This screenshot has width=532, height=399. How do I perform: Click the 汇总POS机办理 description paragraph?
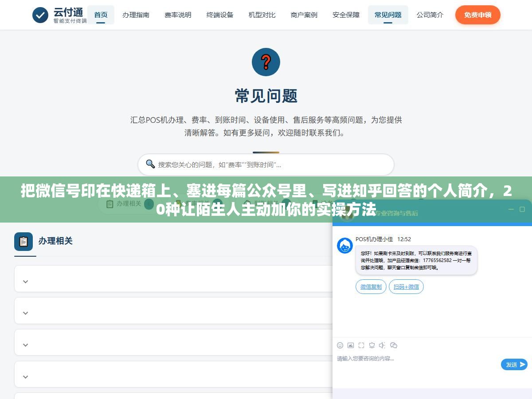[266, 126]
